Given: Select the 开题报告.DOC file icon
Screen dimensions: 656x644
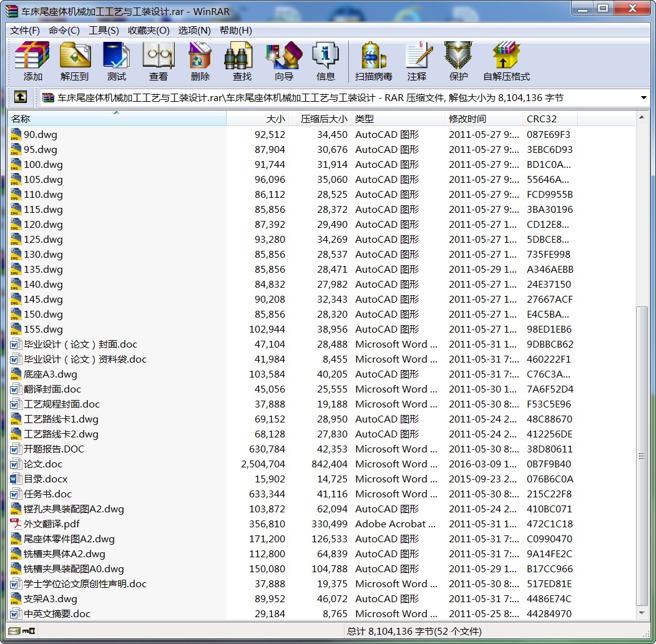Looking at the screenshot, I should 16,449.
